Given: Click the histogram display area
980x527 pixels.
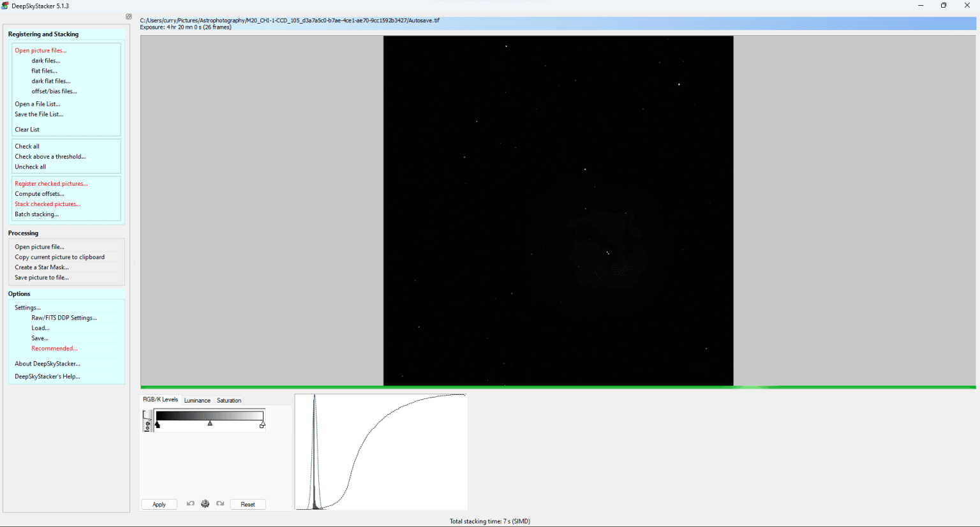Looking at the screenshot, I should pos(380,452).
